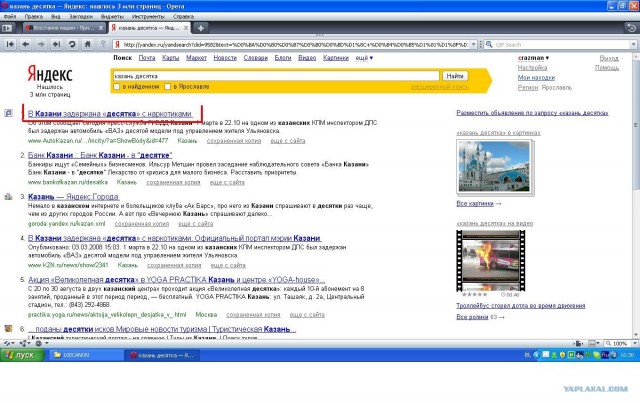Viewport: 640px width, 403px height.
Task: Click the Forward arrow button
Action: coord(41,44)
